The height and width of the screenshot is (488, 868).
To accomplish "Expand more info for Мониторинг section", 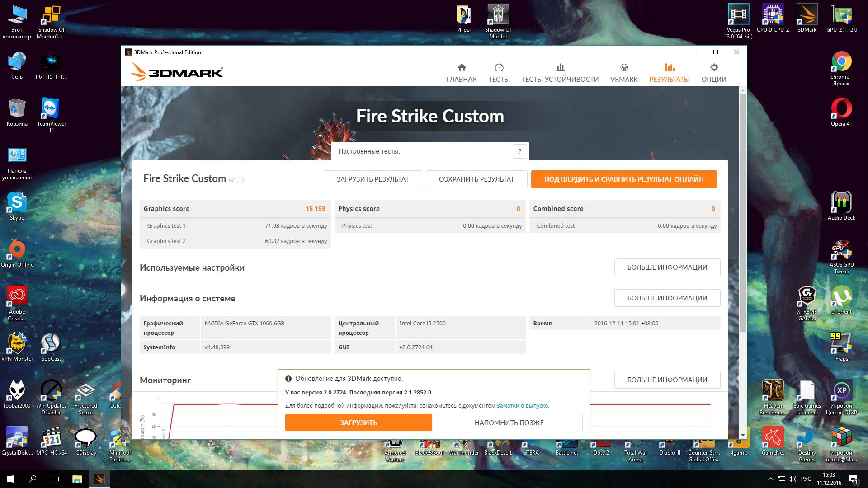I will [x=667, y=380].
